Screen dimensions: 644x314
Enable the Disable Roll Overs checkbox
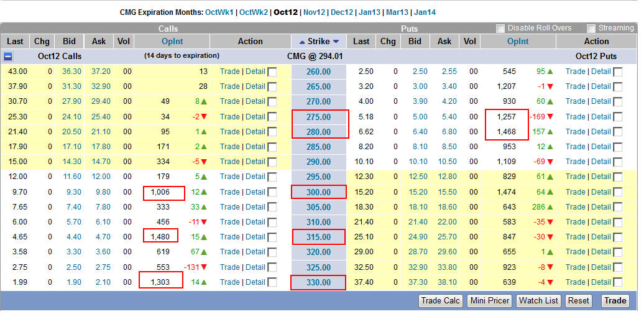[500, 28]
